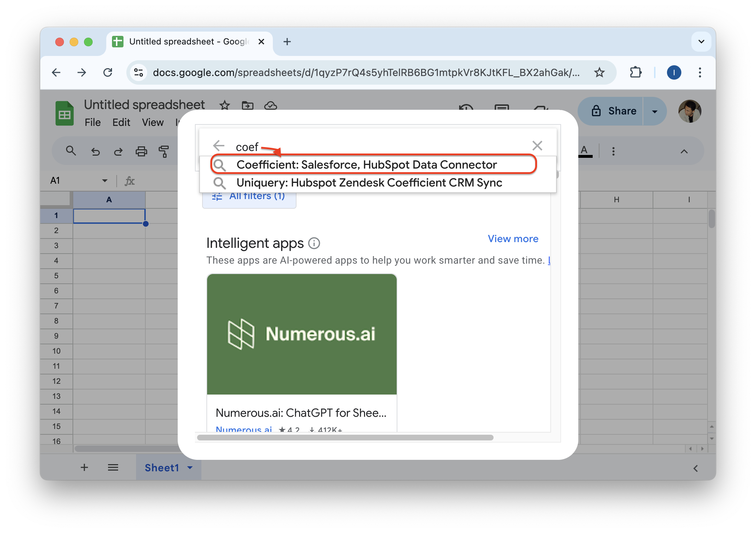Click the search menus magnifier icon
Screen dimensions: 756x533
click(71, 151)
